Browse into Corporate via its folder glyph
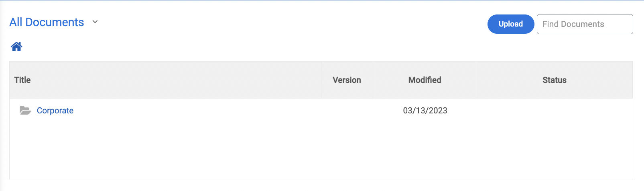644x191 pixels. click(25, 110)
